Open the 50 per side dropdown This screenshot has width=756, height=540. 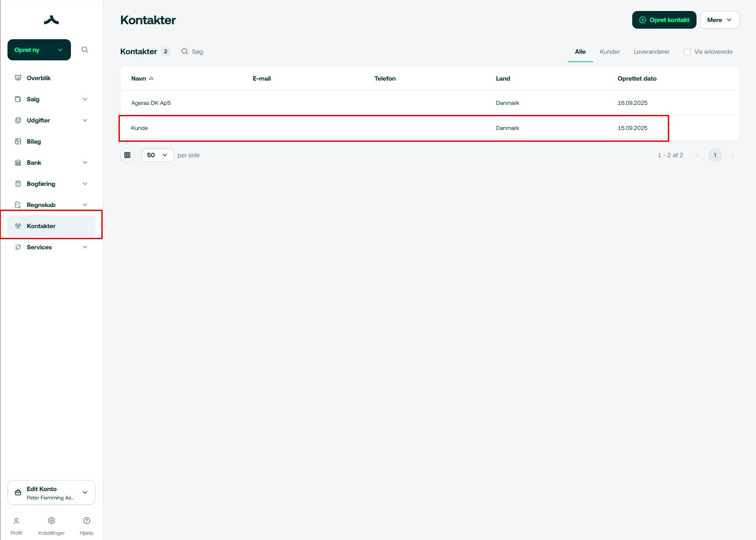[x=157, y=155]
